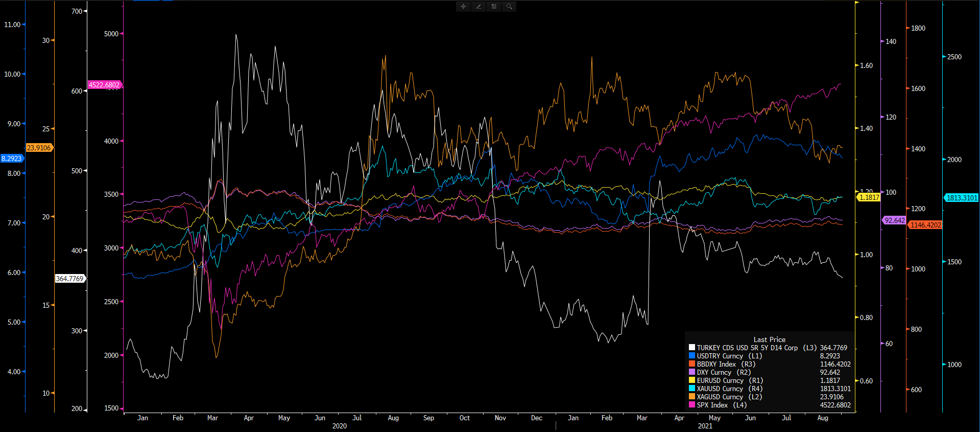Screen dimensions: 980x432
Task: Click the blue USDTRY legend swatch
Action: (x=692, y=356)
